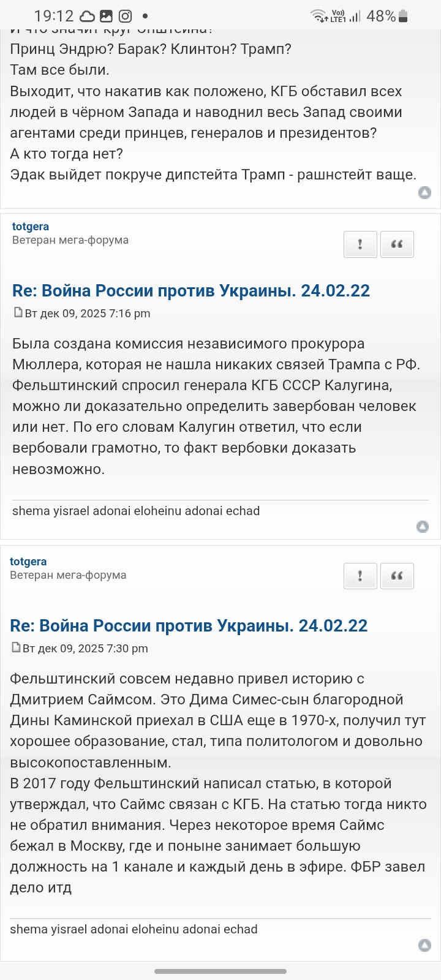The width and height of the screenshot is (441, 980).
Task: Report the 7:16 pm post by totgera
Action: [360, 244]
